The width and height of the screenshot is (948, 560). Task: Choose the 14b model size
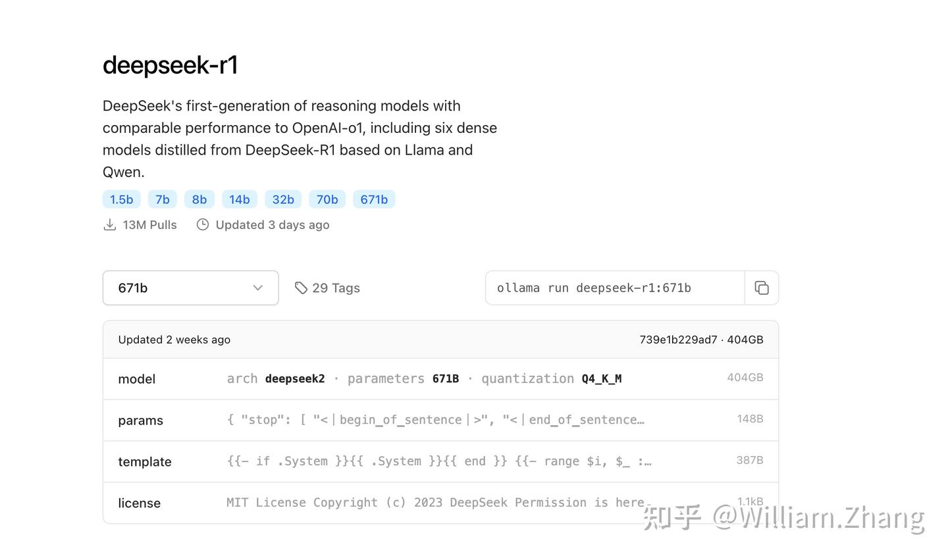point(240,199)
